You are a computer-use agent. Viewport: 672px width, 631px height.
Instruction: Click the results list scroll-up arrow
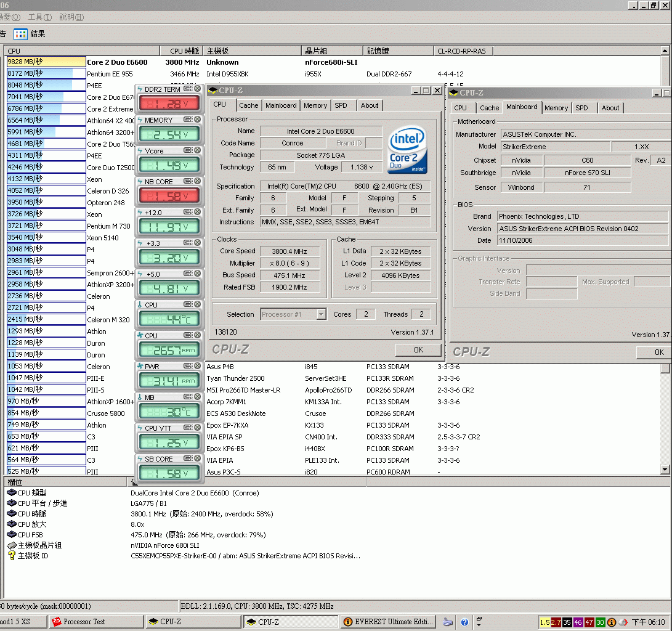coord(665,51)
